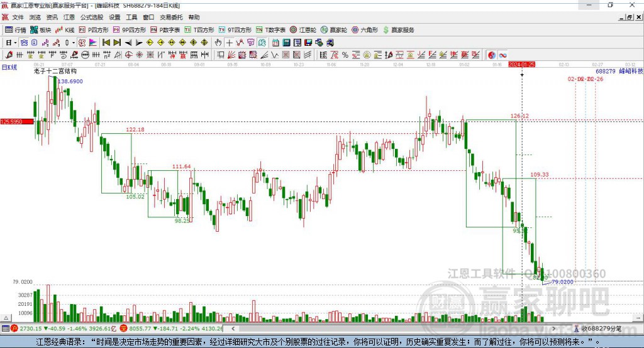Select the red pencil drawing tool
The height and width of the screenshot is (348, 644).
click(x=9, y=55)
